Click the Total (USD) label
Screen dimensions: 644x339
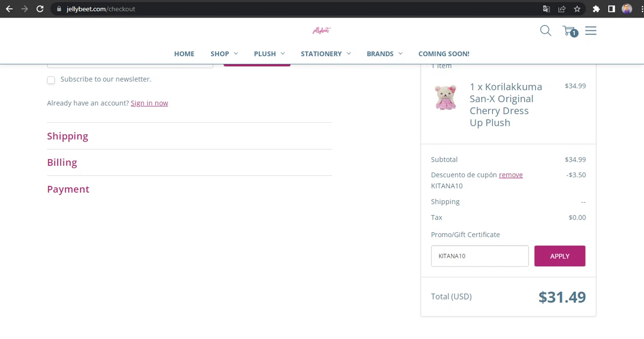[451, 297]
